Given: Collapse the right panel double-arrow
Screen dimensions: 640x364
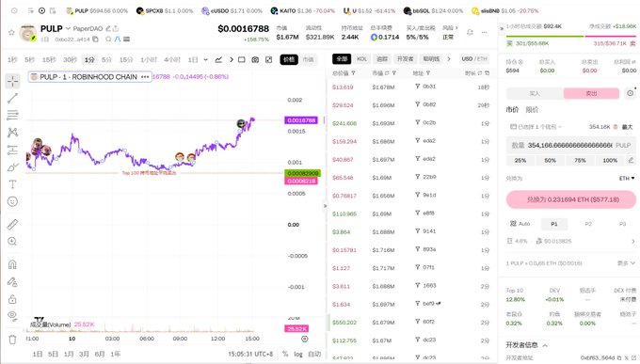Looking at the screenshot, I should pyautogui.click(x=502, y=28).
